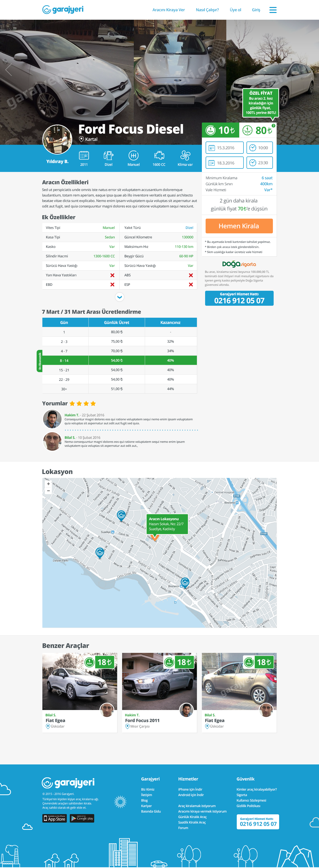Click Android için İndir footer link
The image size is (319, 868).
[x=191, y=795]
